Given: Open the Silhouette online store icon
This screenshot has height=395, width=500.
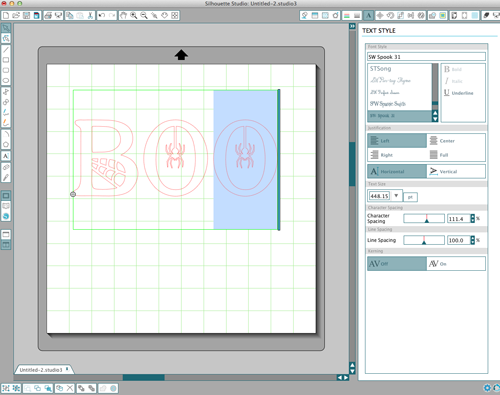Looking at the screenshot, I should coord(6,216).
